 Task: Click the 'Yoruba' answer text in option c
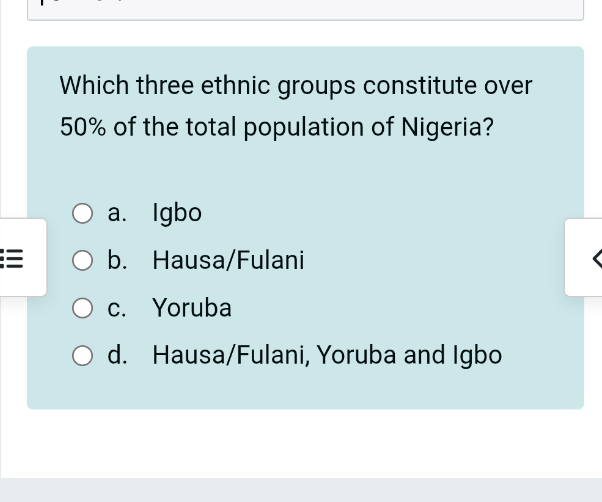[192, 308]
